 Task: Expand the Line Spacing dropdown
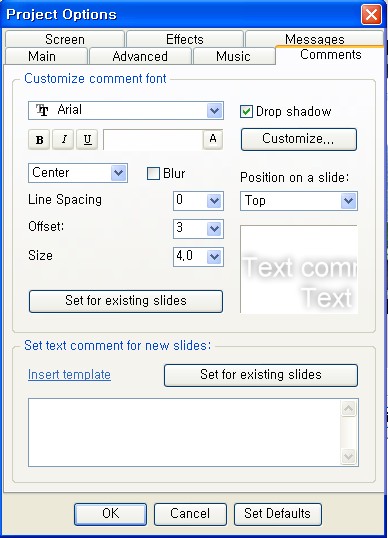click(214, 201)
